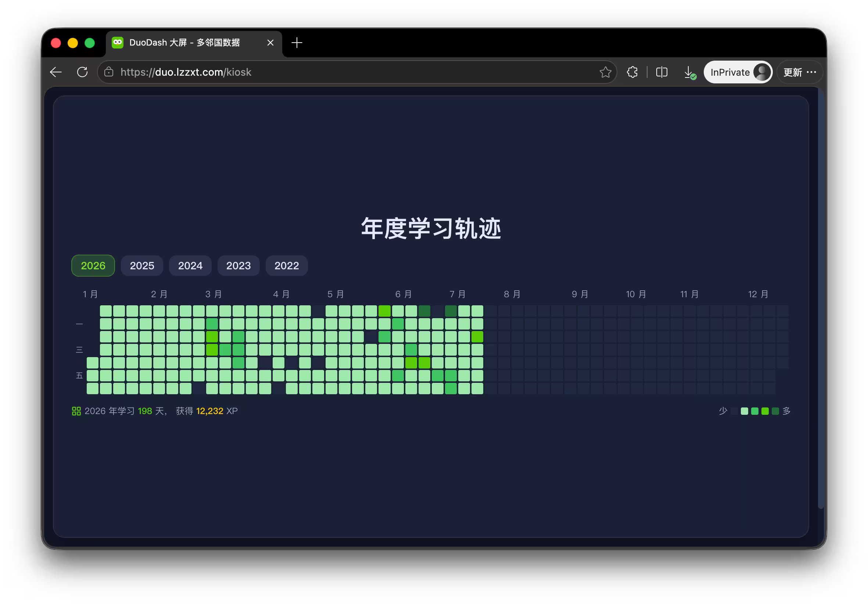868x604 pixels.
Task: Select the 2026 year tab
Action: [93, 266]
